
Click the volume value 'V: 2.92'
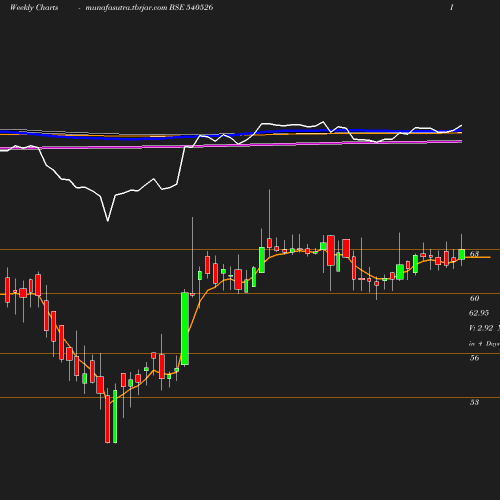(481, 328)
